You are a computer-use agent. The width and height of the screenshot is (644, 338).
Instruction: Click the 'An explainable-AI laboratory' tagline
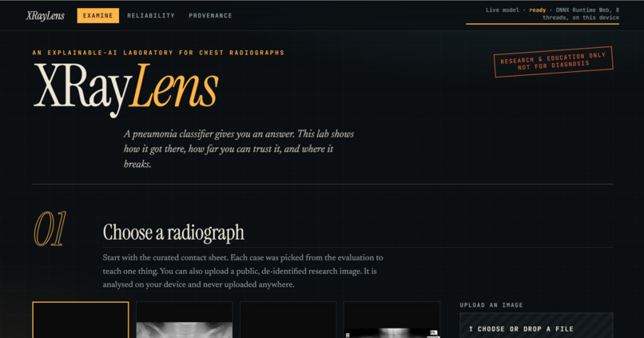[x=158, y=53]
